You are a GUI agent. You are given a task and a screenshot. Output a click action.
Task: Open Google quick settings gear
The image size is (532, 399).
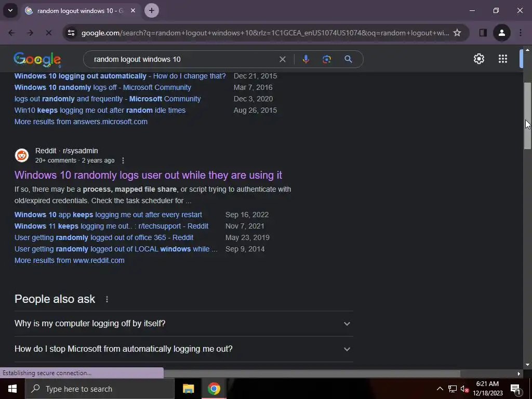coord(478,59)
